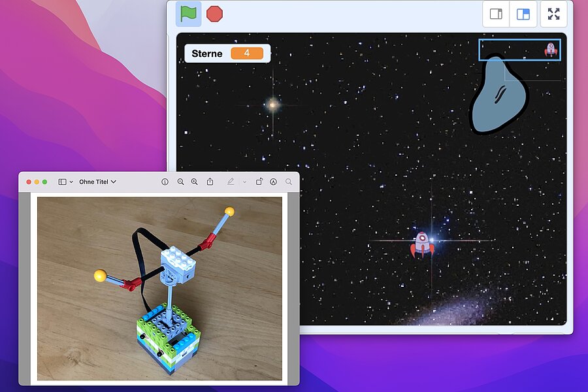Enter full screen stage mode

point(553,14)
